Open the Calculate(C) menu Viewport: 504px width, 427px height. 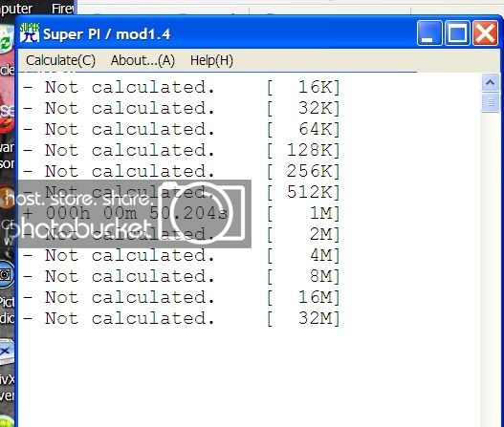(x=60, y=60)
